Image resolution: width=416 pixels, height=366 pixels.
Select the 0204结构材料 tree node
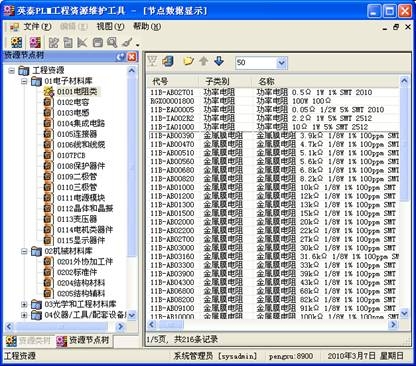[81, 283]
